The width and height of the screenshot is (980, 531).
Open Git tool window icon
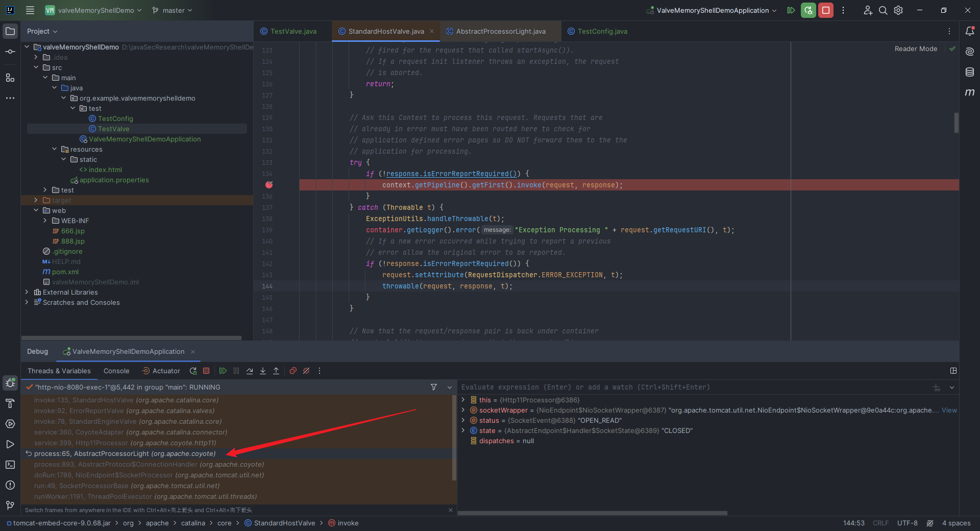click(10, 505)
